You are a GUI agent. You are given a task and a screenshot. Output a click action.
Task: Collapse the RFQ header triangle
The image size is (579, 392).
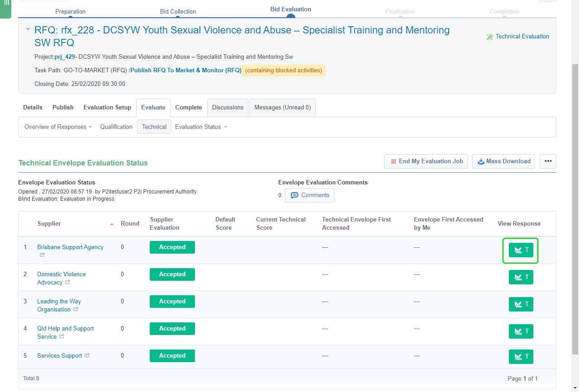click(28, 30)
